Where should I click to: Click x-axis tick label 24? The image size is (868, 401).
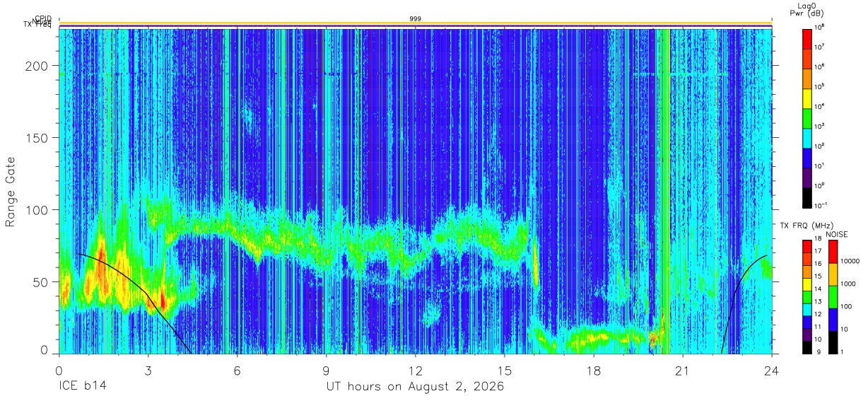[x=771, y=371]
